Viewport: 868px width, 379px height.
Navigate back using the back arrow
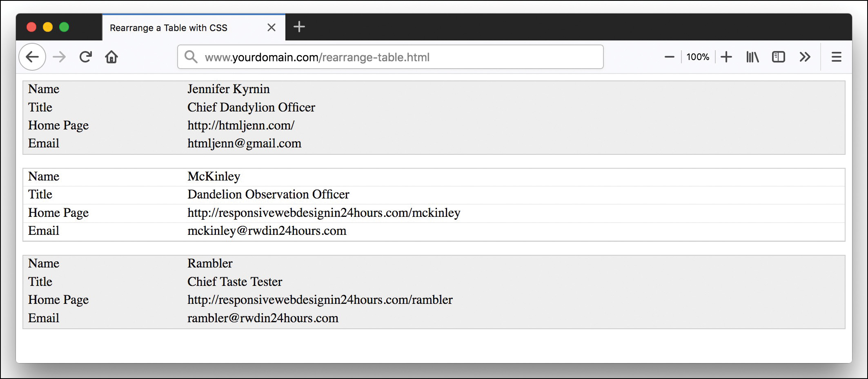click(32, 57)
